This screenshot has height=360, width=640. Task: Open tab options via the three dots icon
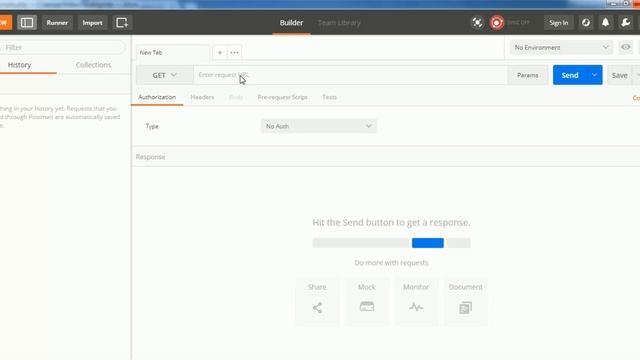click(x=234, y=52)
